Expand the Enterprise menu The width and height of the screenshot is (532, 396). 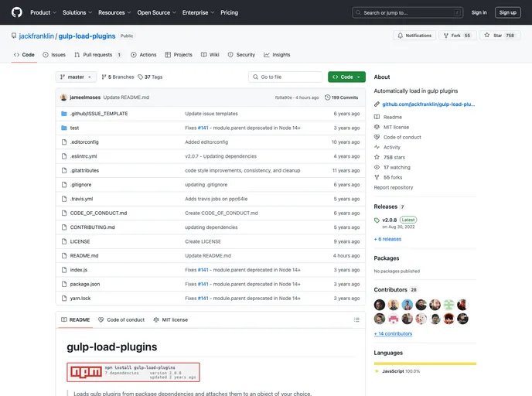tap(199, 12)
